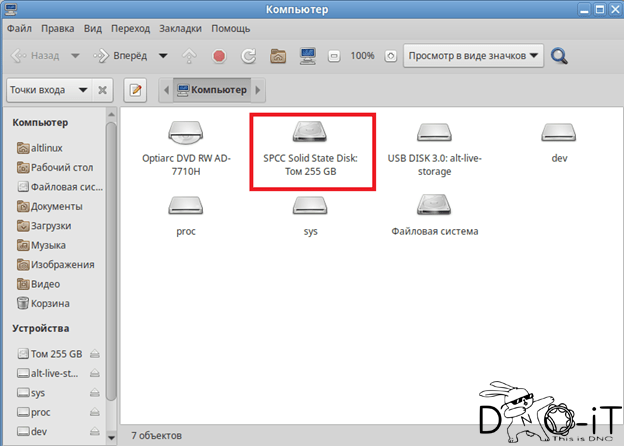
Task: Open the Правка menu
Action: 58,29
